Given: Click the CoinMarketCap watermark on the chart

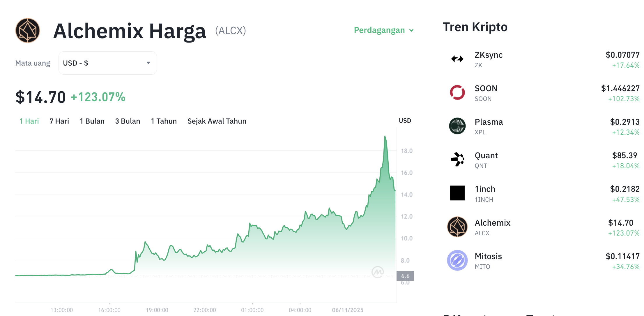Looking at the screenshot, I should click(x=378, y=272).
